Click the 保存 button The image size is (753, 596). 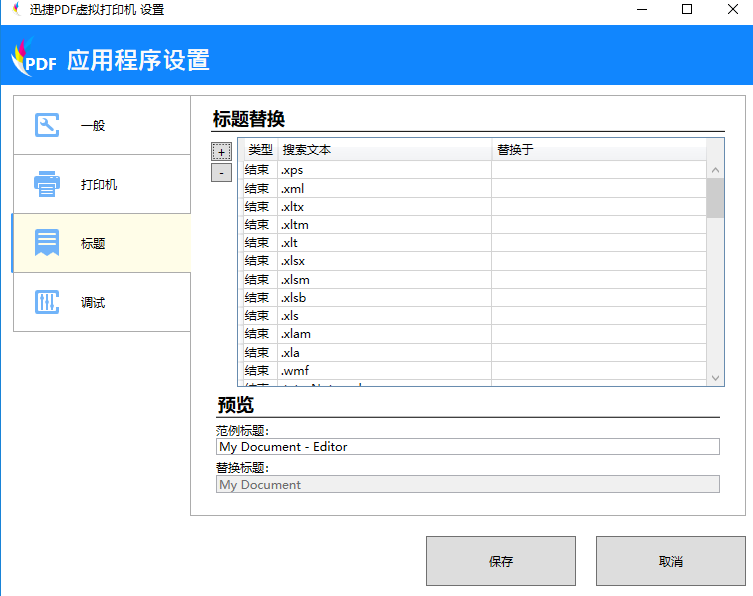coord(501,561)
